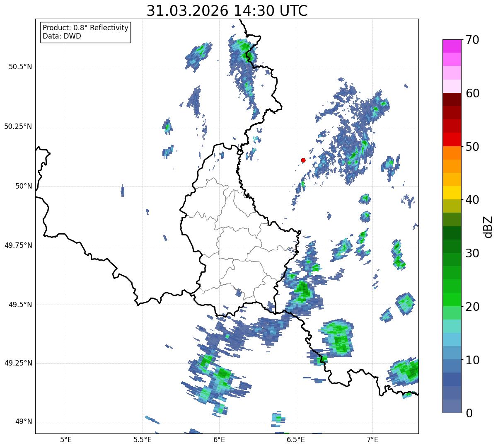Click the bright red colorbar segment below 55

click(x=452, y=140)
